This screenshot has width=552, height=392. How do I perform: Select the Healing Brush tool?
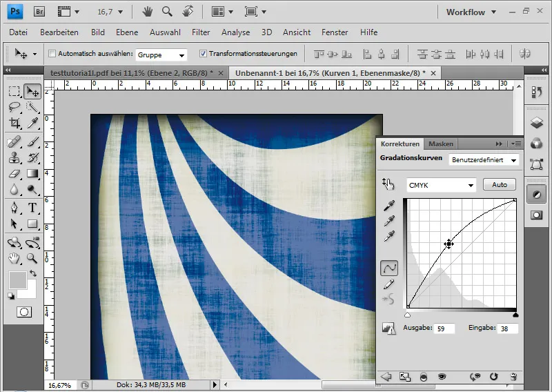pos(14,142)
